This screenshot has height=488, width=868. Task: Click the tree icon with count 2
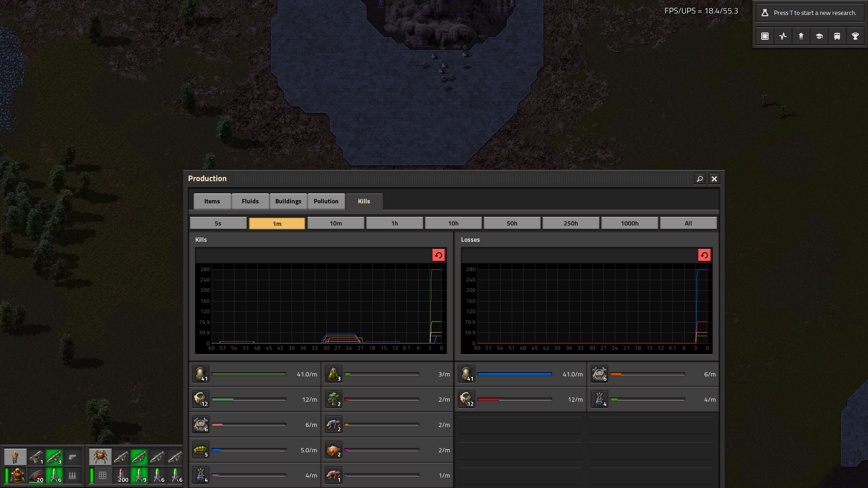(x=334, y=399)
